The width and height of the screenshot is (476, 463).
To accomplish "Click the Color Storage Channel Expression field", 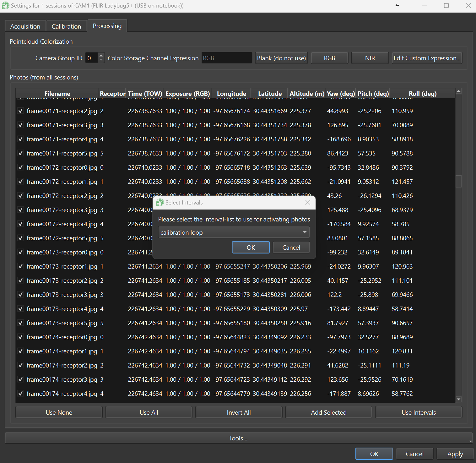I will click(x=226, y=58).
